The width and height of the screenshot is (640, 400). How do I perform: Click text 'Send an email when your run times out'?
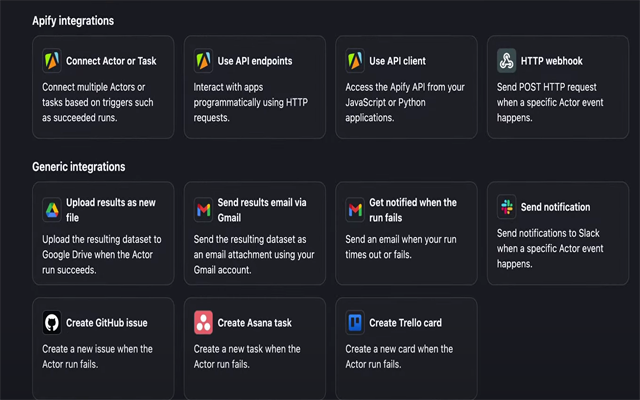pos(401,247)
